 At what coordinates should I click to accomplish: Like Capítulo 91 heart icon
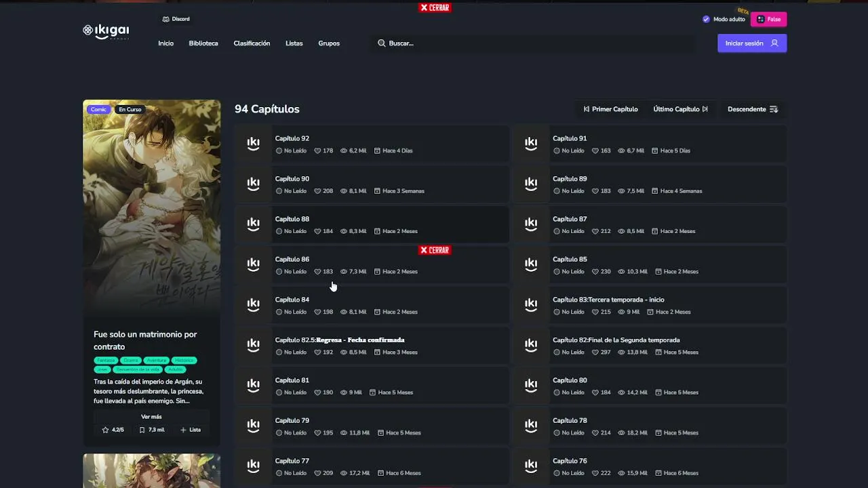click(x=595, y=150)
